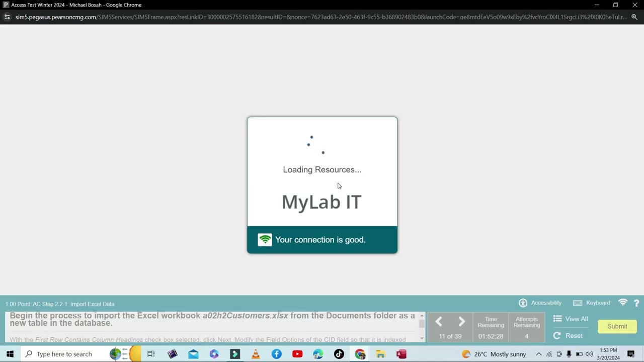Click the Time Remaining 01:52:28 value
Screen dimensions: 644x362
(x=491, y=336)
